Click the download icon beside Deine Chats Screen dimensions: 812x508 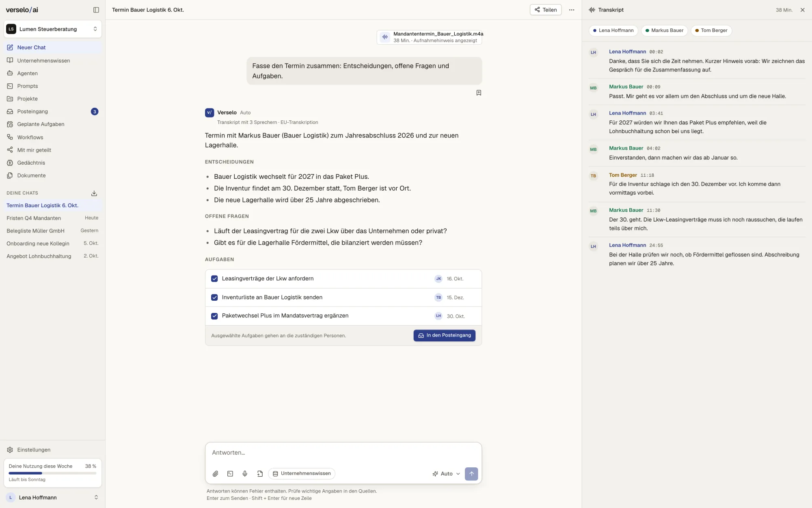(94, 193)
